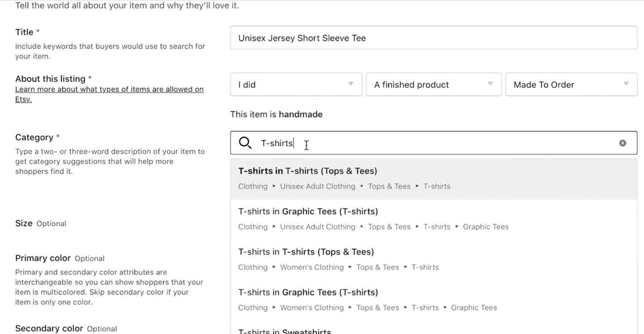Click the "This item is handmade" text
This screenshot has height=334, width=644.
276,114
